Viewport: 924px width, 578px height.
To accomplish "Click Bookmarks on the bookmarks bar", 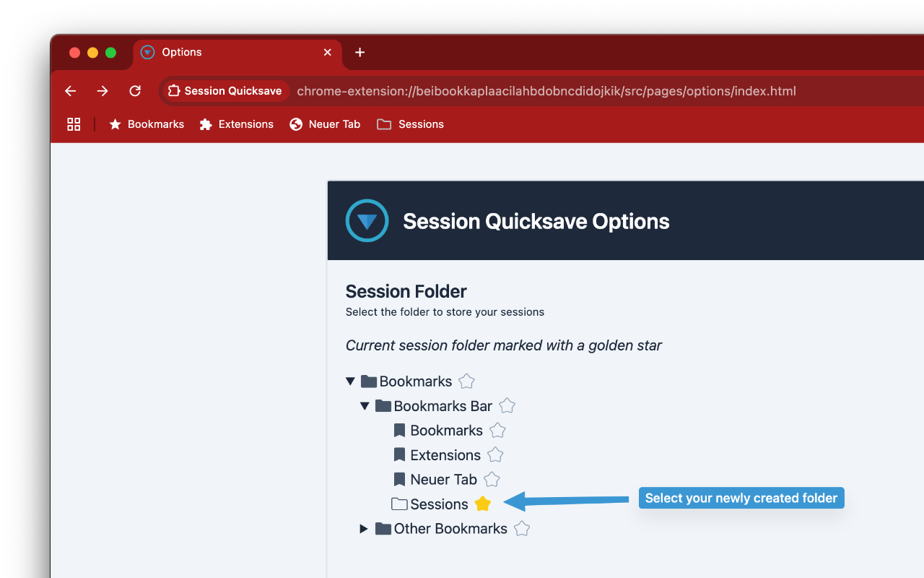I will (x=155, y=124).
